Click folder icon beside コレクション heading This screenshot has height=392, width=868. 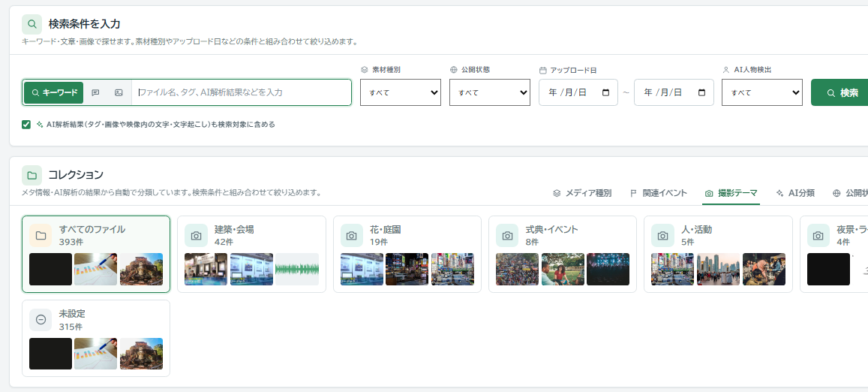coord(32,175)
